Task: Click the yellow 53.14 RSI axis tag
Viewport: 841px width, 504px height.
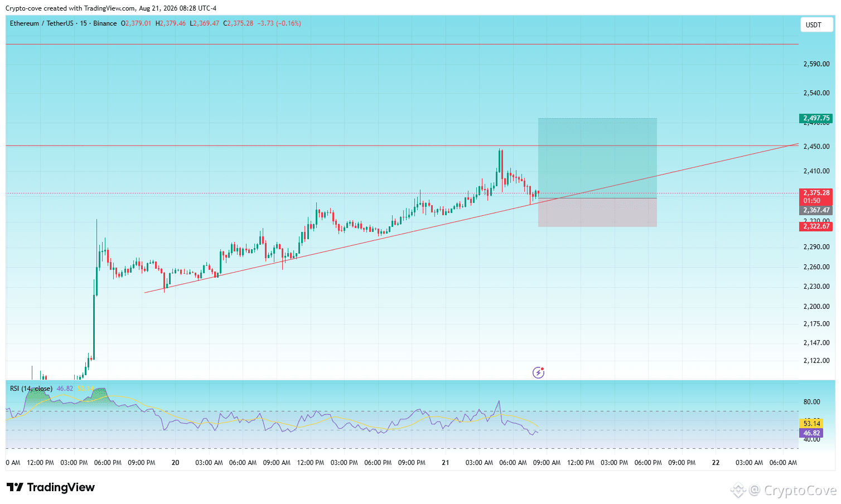Action: pyautogui.click(x=811, y=424)
